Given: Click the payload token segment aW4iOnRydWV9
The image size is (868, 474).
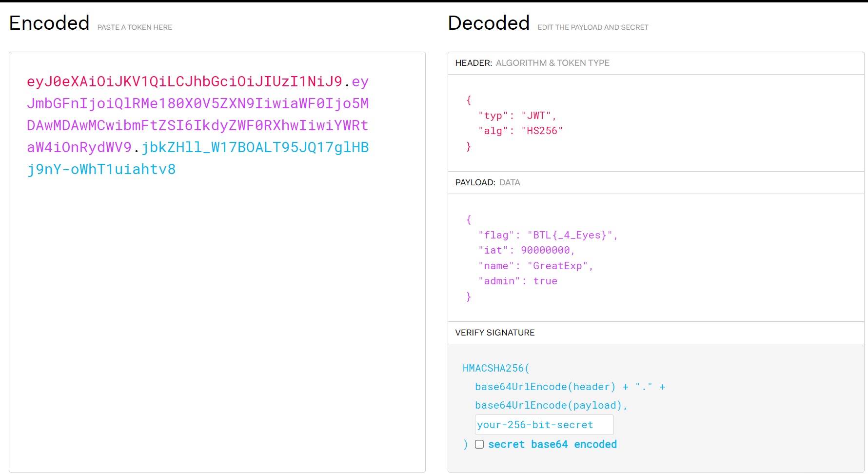Looking at the screenshot, I should pos(79,147).
